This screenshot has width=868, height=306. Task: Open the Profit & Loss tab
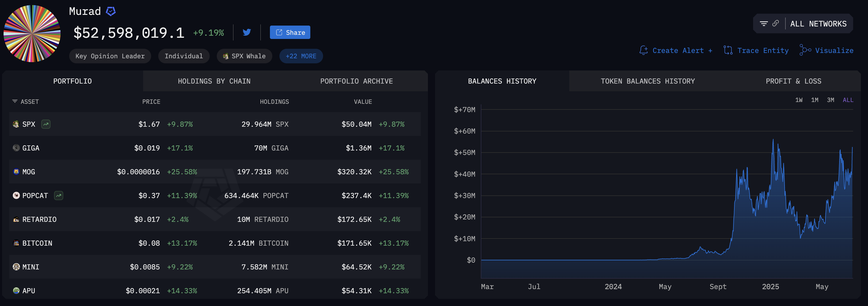coord(793,81)
